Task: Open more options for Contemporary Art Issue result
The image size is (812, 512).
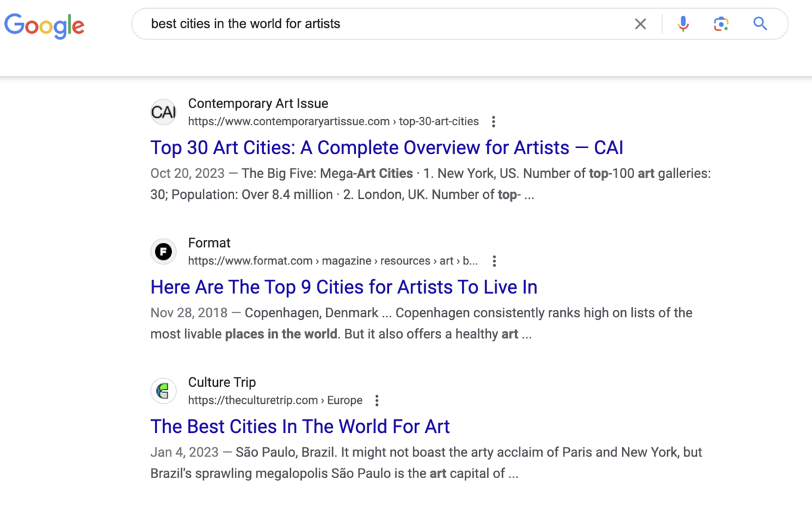Action: [x=493, y=122]
